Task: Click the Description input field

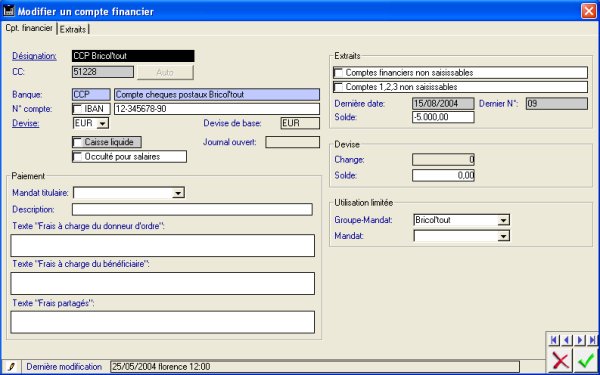Action: point(192,210)
